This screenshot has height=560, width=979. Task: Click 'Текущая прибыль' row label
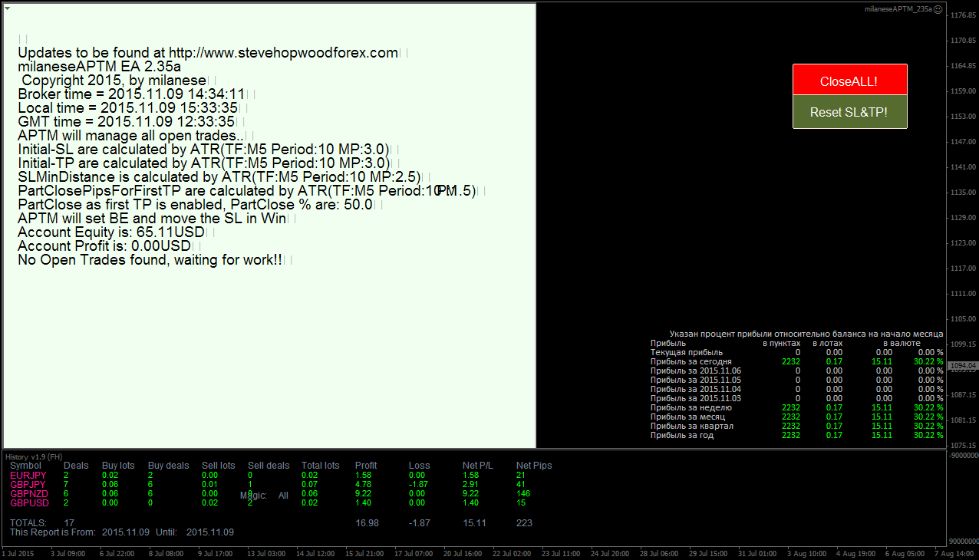(x=686, y=352)
